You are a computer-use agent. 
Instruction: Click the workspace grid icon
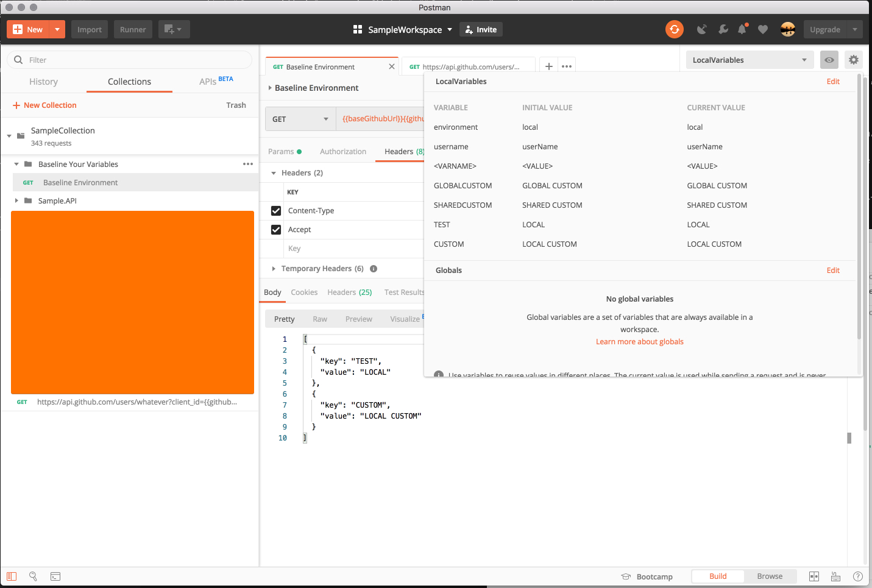[358, 29]
